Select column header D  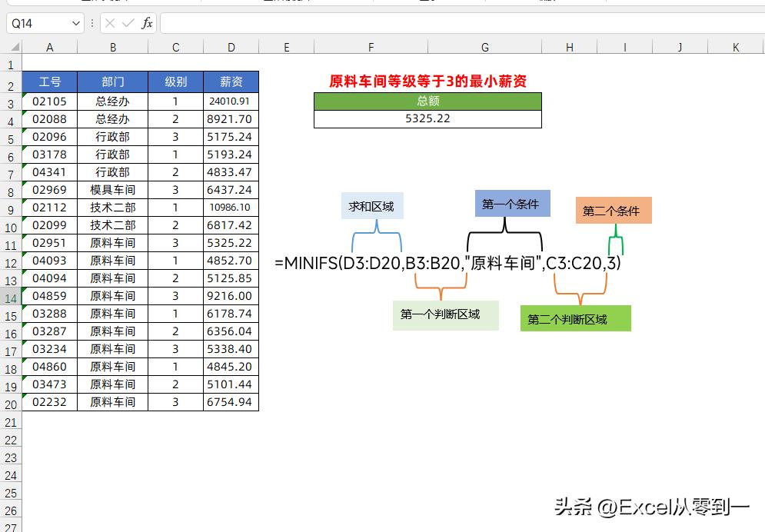pyautogui.click(x=231, y=46)
